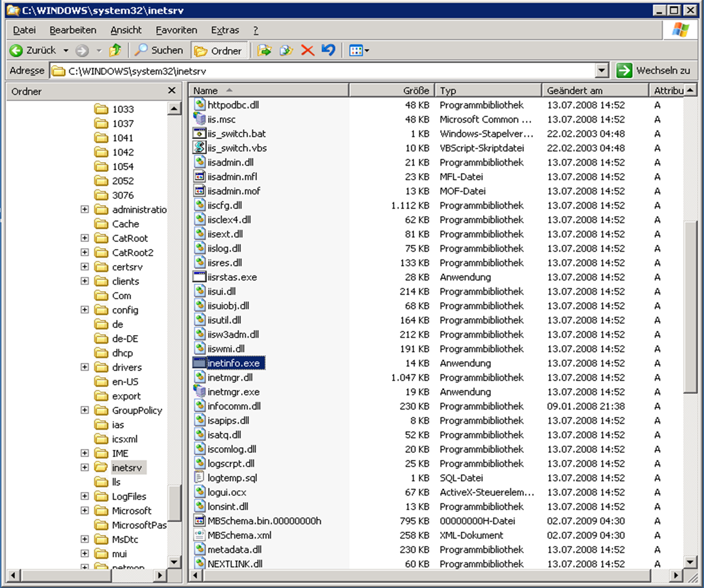704x588 pixels.
Task: Select the iisadmin.mfl file icon
Action: tap(199, 176)
